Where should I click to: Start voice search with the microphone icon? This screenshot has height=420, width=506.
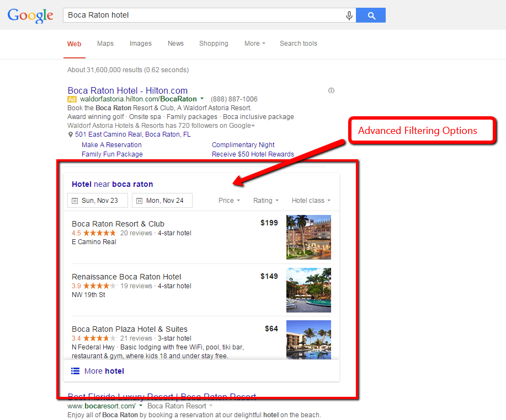349,15
